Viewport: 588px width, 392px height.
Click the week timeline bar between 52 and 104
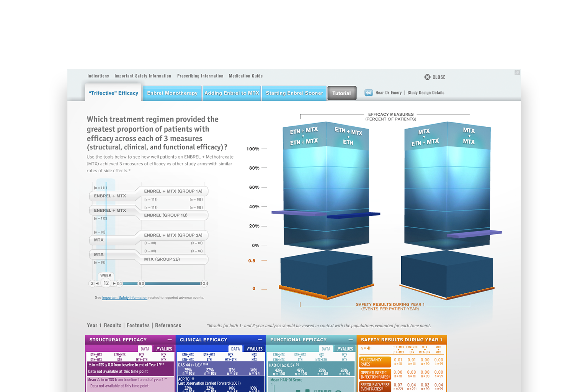pyautogui.click(x=173, y=284)
